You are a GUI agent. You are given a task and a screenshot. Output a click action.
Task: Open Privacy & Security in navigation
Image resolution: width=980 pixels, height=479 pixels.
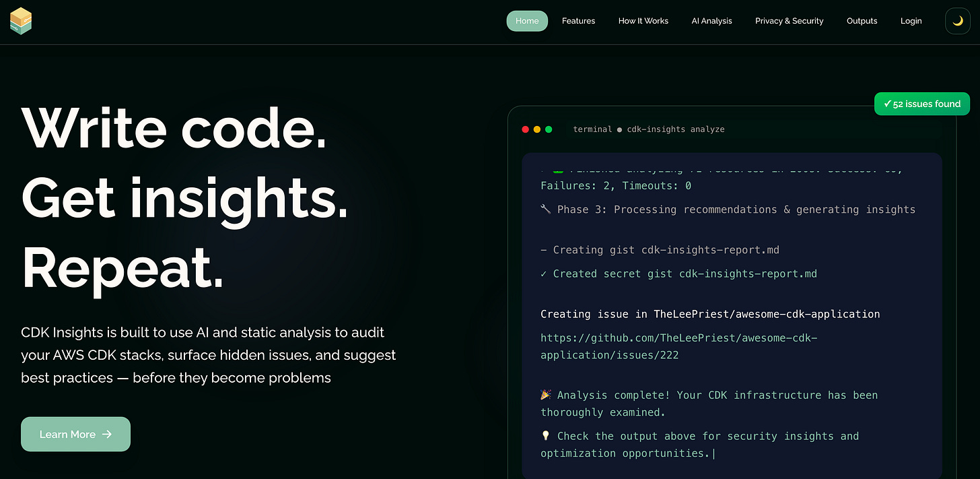[x=790, y=21]
